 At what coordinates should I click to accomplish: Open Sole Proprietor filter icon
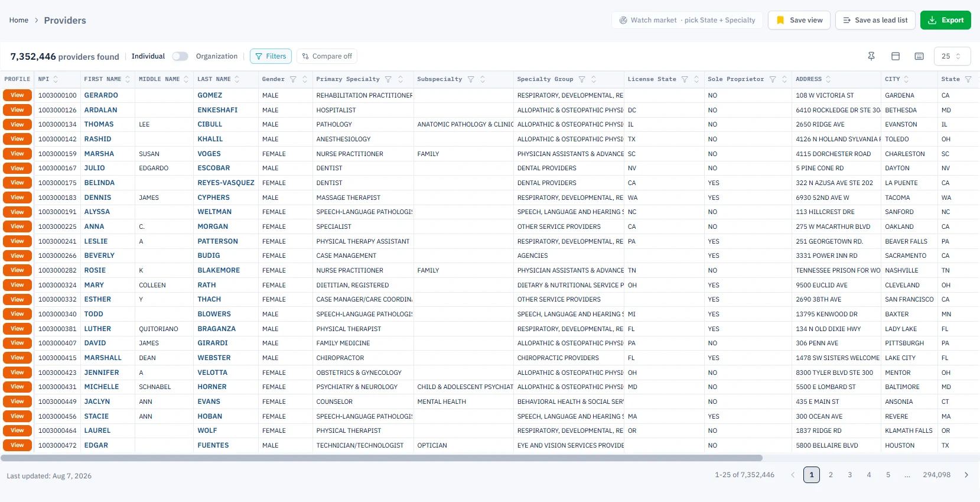[x=773, y=79]
